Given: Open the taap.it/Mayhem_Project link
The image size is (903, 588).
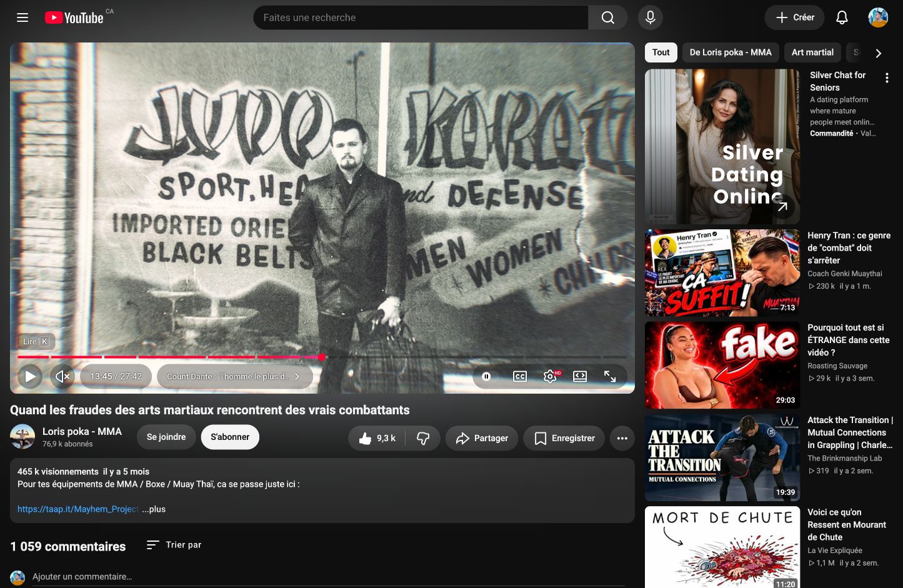Looking at the screenshot, I should pyautogui.click(x=78, y=509).
